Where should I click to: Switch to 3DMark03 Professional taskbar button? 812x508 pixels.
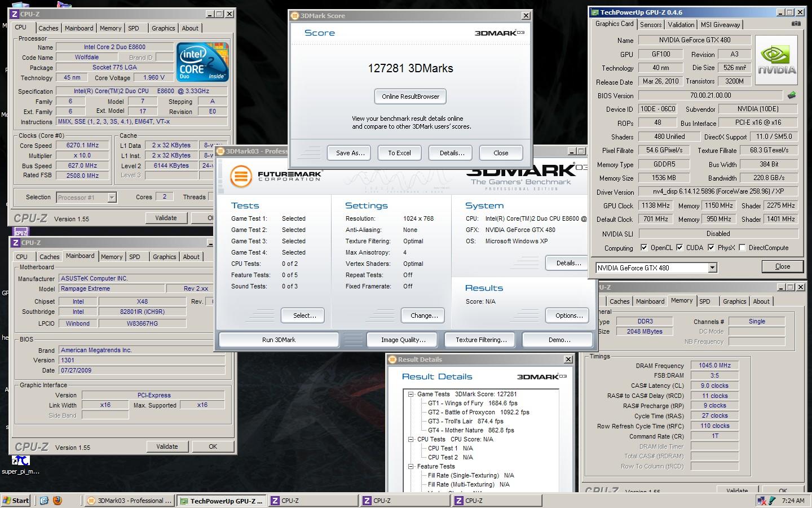click(129, 501)
